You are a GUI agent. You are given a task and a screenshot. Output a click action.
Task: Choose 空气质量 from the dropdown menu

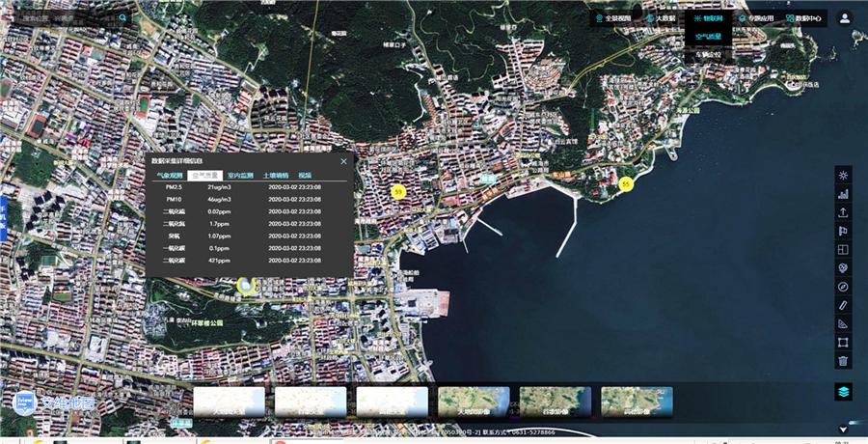coord(709,37)
